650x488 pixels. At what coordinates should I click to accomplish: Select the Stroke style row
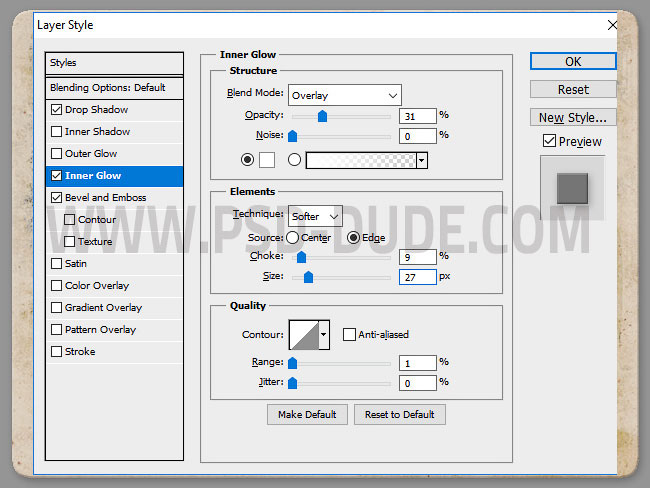(114, 351)
